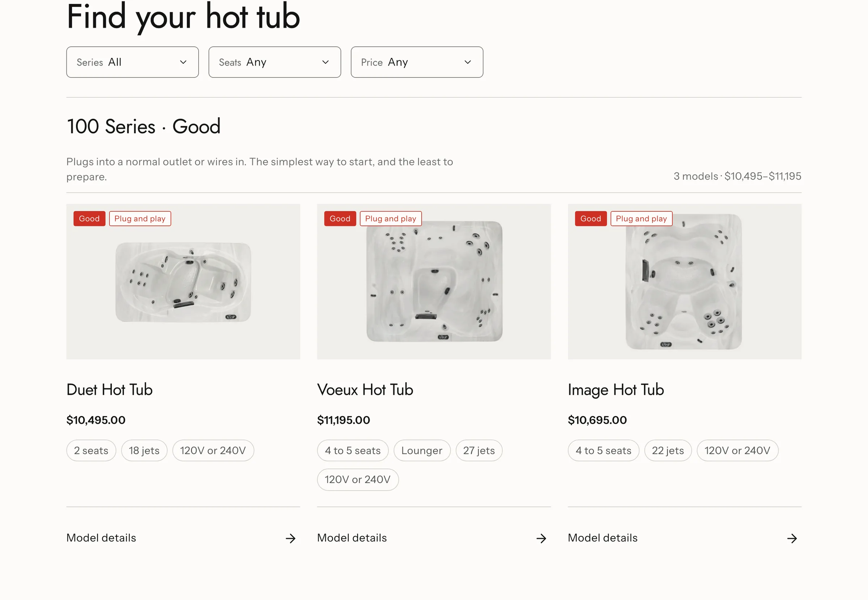Viewport: 868px width, 600px height.
Task: Click the $10,695.00 price
Action: [x=597, y=420]
